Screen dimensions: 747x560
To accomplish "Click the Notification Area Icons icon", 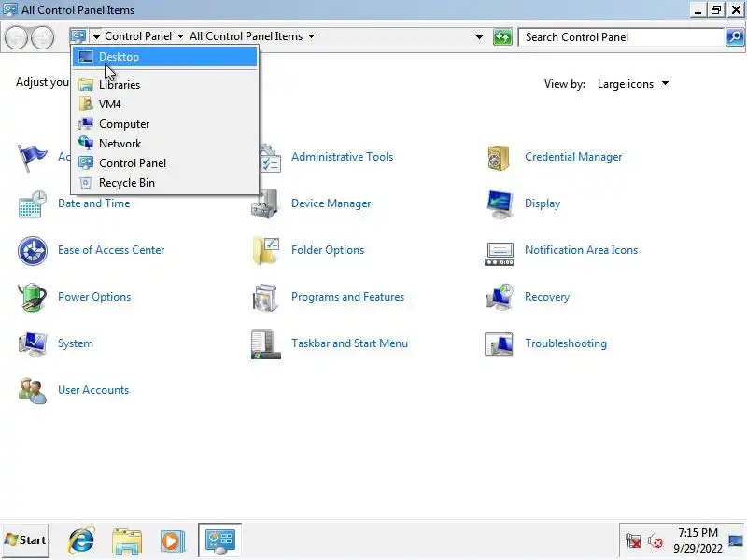I will click(499, 254).
